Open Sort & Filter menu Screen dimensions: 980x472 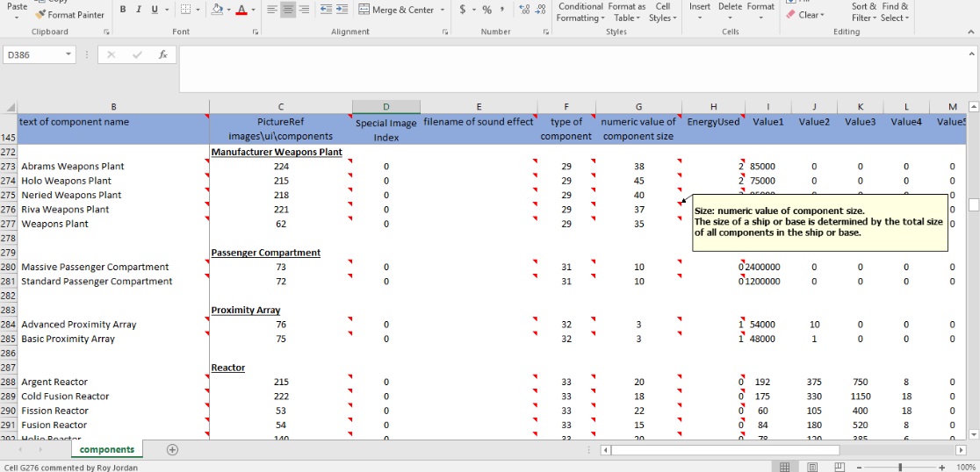pyautogui.click(x=864, y=12)
